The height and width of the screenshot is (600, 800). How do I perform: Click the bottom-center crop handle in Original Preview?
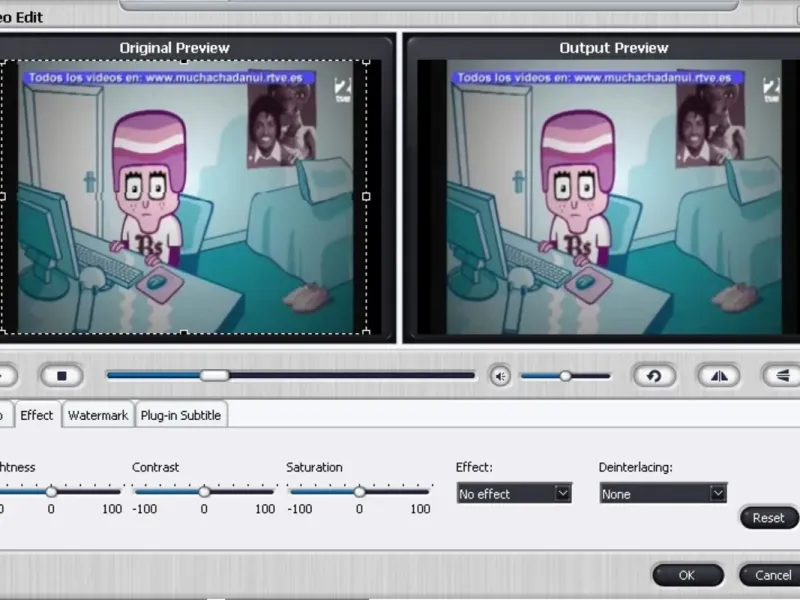184,333
